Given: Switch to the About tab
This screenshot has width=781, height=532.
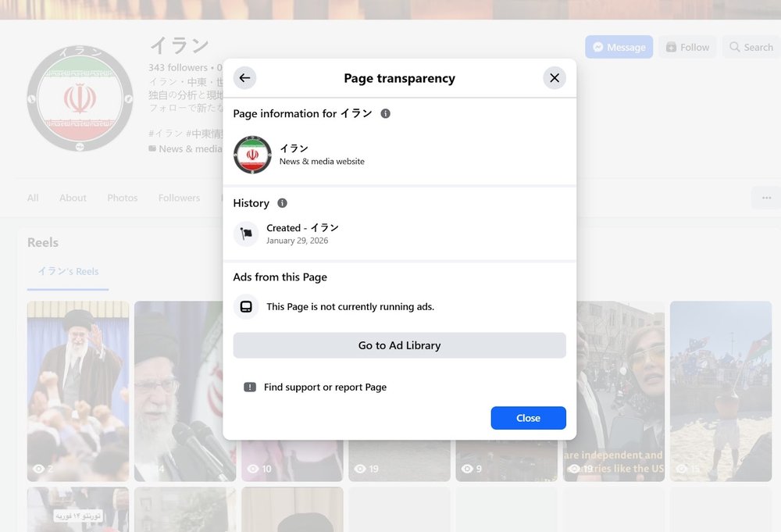Looking at the screenshot, I should tap(73, 198).
